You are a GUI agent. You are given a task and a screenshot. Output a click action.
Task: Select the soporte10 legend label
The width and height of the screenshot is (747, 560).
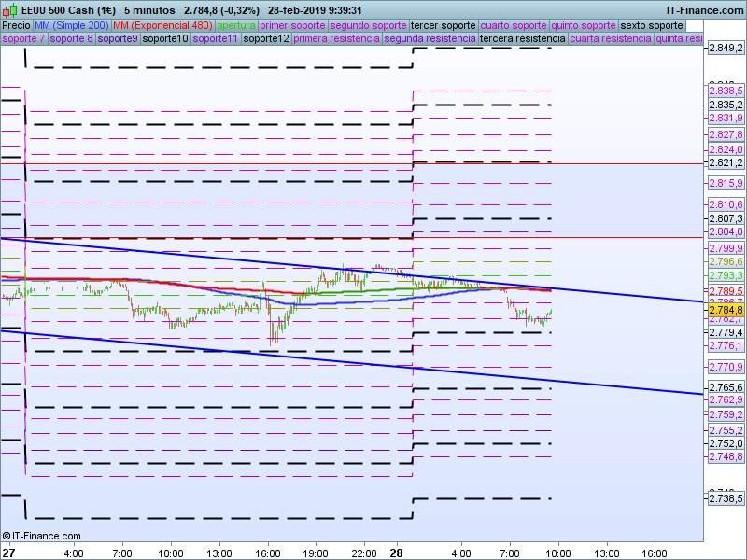[x=165, y=39]
